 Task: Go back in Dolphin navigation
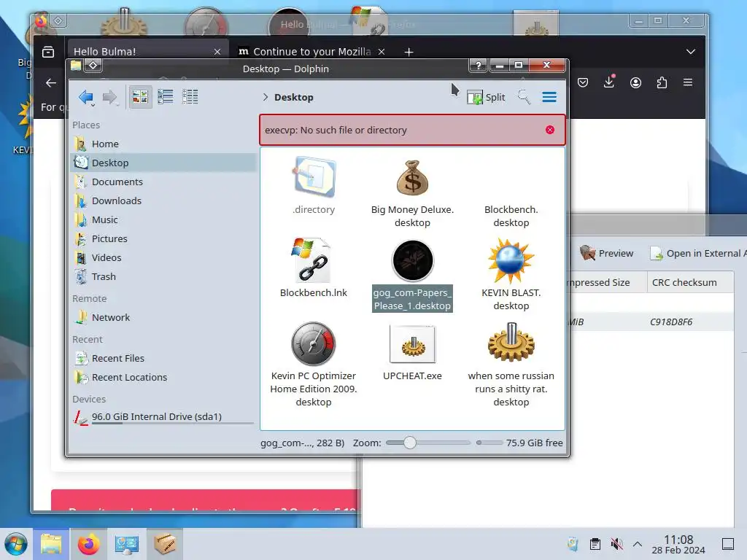86,97
